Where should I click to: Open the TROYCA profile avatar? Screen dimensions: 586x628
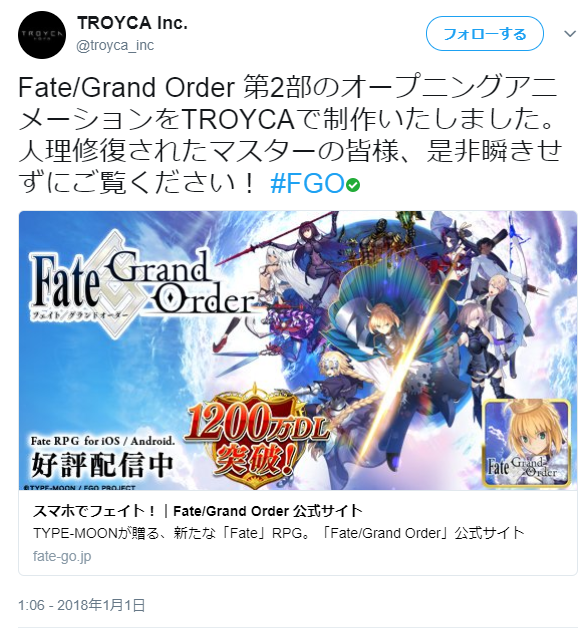42,35
